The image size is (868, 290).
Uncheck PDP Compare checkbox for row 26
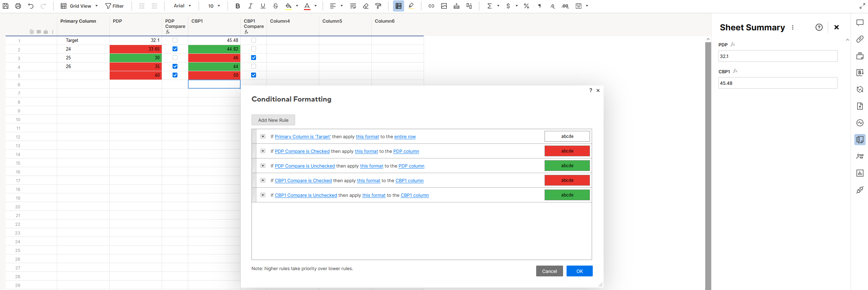(175, 66)
